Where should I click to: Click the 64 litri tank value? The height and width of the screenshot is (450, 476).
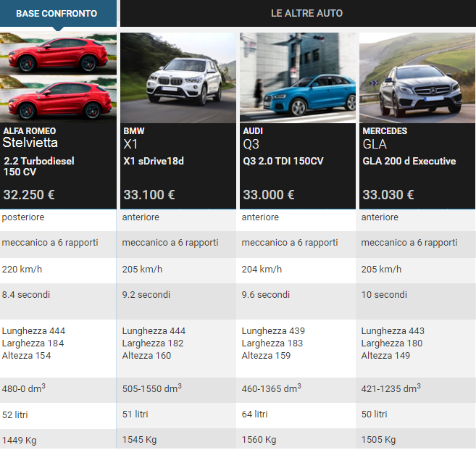pos(255,414)
